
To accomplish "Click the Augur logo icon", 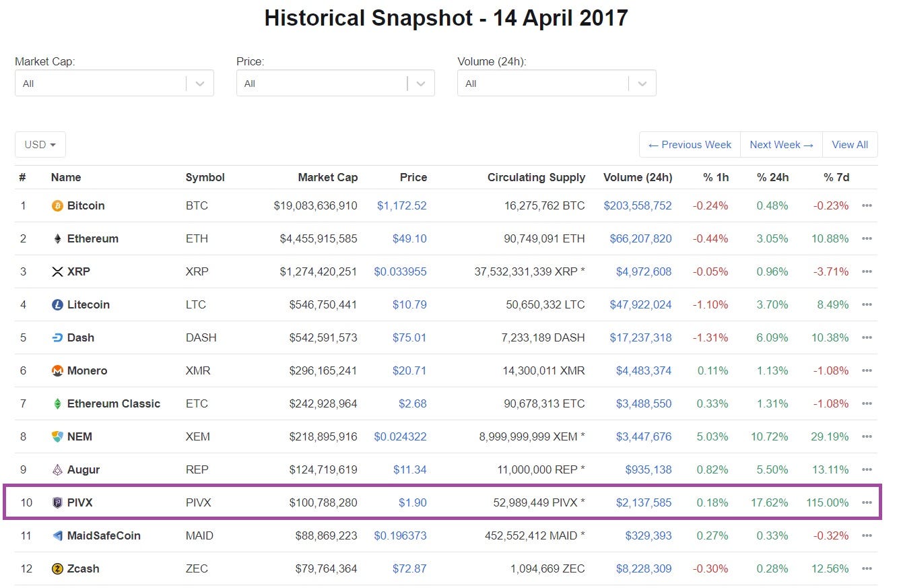I will click(x=57, y=469).
